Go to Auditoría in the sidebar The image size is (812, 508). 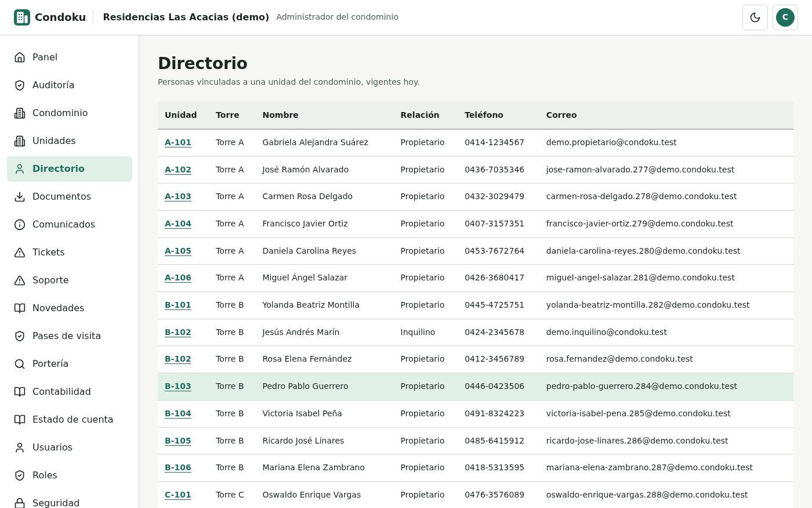[x=70, y=85]
